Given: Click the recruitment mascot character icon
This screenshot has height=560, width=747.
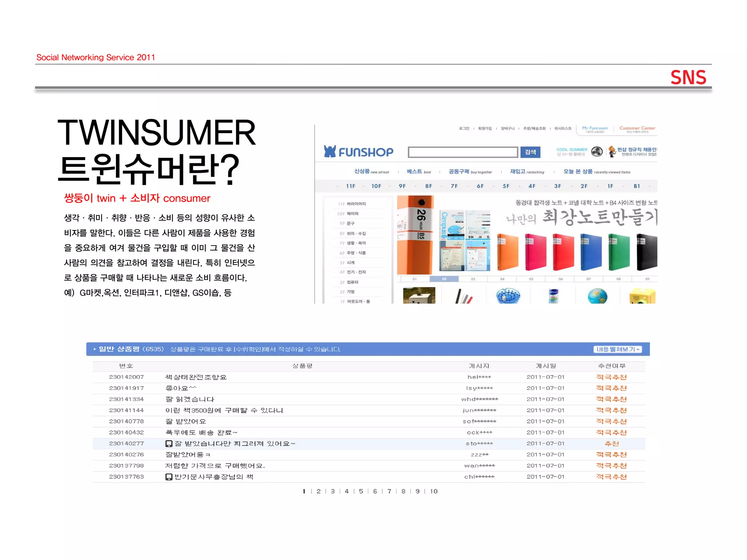Looking at the screenshot, I should click(612, 152).
